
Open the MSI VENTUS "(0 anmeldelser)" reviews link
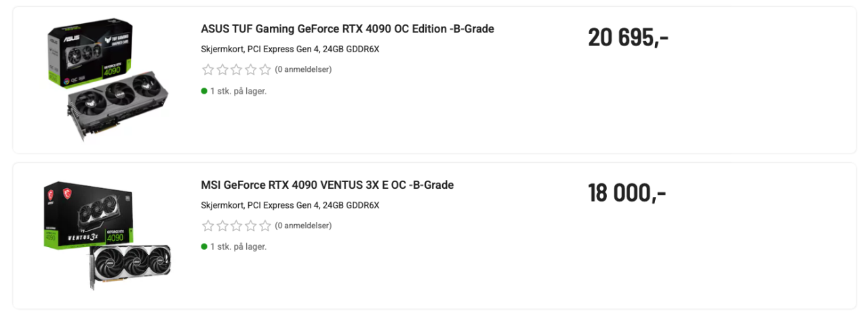click(x=303, y=225)
